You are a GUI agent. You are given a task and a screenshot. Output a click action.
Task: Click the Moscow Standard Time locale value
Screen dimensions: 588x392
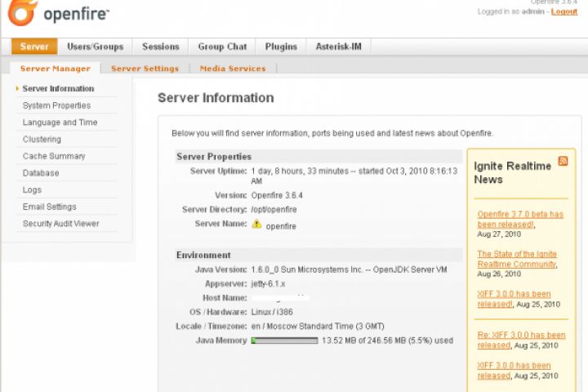click(x=318, y=326)
